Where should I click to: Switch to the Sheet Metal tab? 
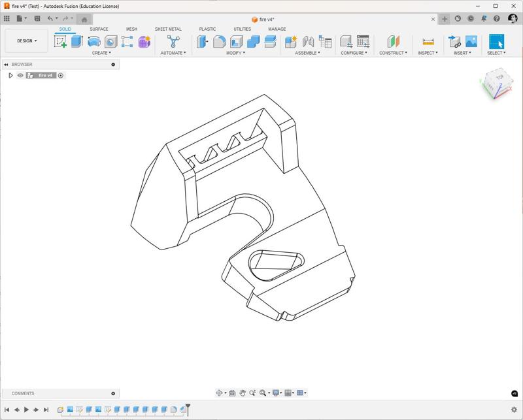pyautogui.click(x=168, y=29)
